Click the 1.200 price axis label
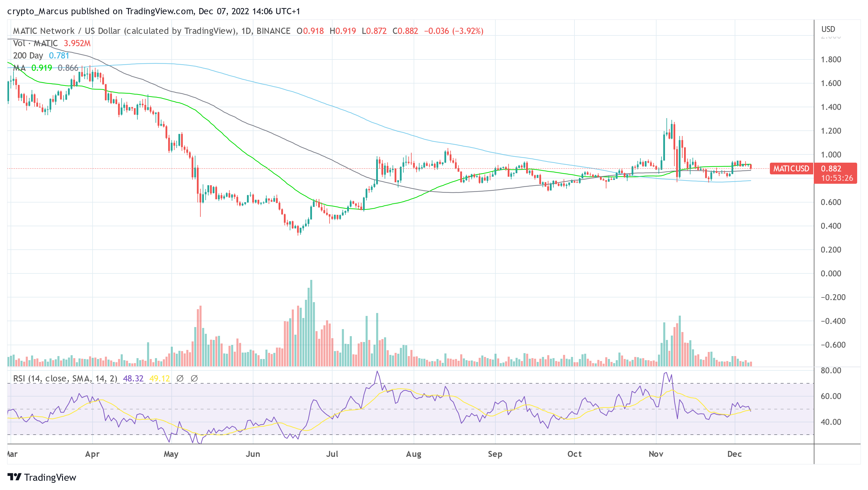 point(831,131)
